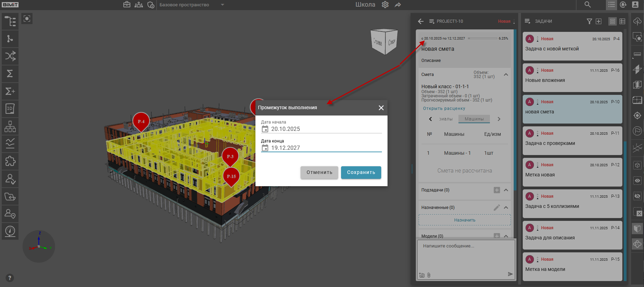Collapse the Смета section
The height and width of the screenshot is (287, 644).
[506, 75]
